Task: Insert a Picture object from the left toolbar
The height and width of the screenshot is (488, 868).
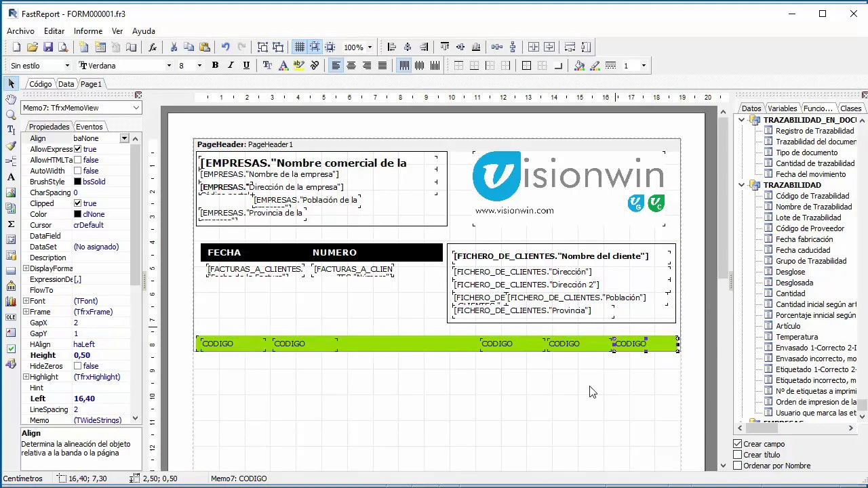Action: coord(11,192)
